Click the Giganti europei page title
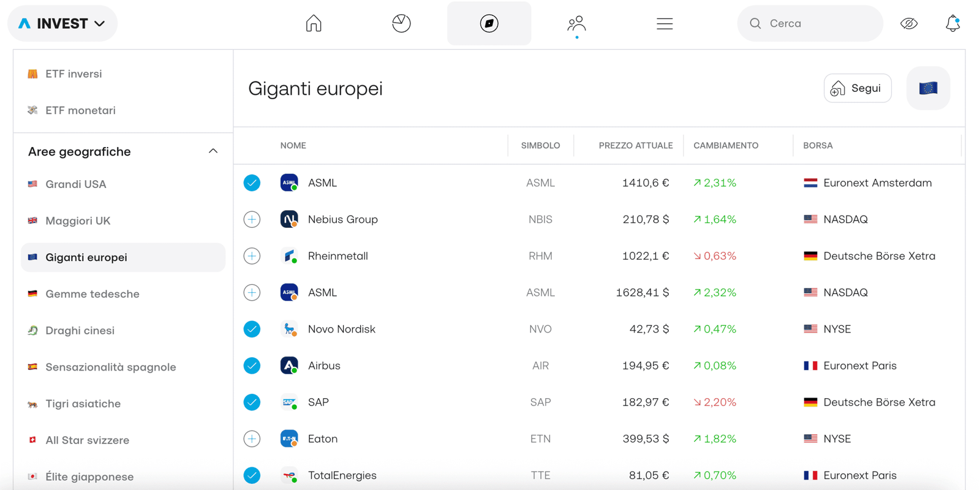Viewport: 980px width, 490px height. point(315,89)
